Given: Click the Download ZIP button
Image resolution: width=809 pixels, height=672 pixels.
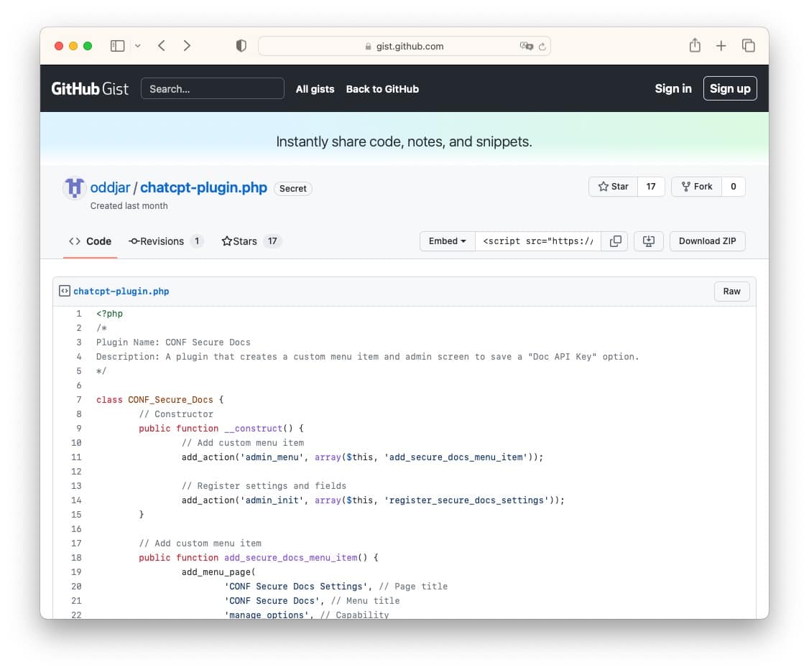Looking at the screenshot, I should coord(707,241).
